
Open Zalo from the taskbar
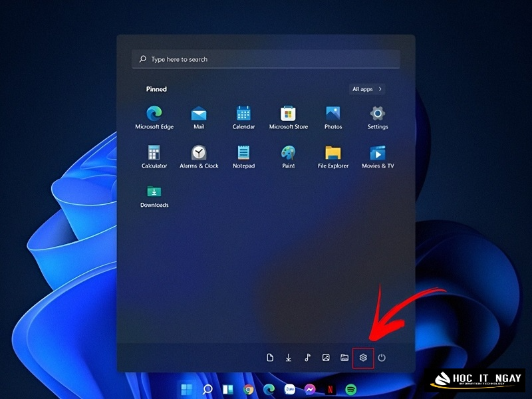(x=289, y=389)
